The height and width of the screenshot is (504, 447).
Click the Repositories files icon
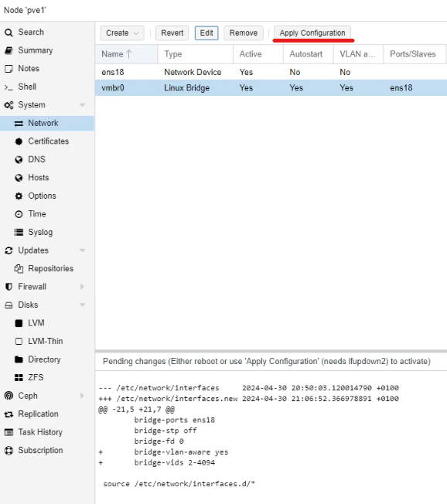click(19, 269)
